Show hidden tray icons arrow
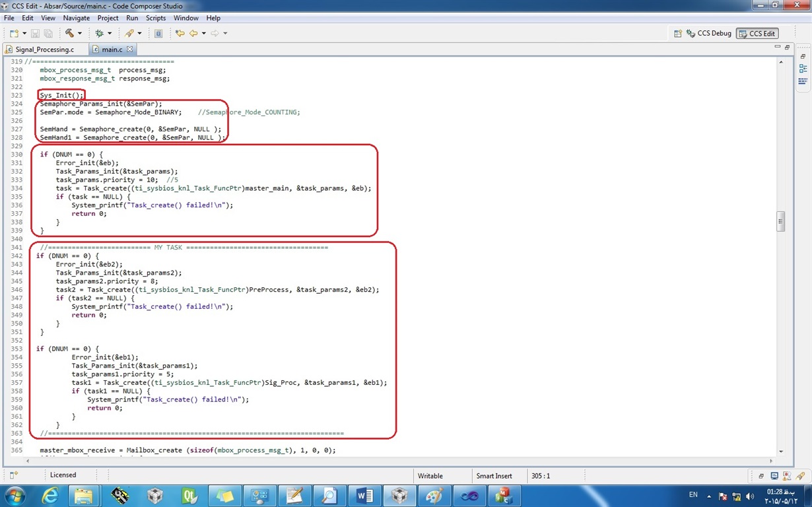Screen dimensions: 812x507 coord(710,496)
